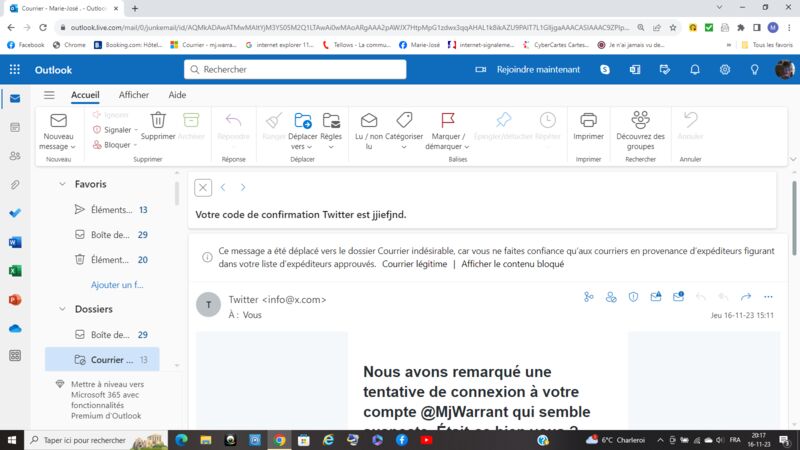
Task: Open Booking.com bookmark
Action: [x=128, y=45]
